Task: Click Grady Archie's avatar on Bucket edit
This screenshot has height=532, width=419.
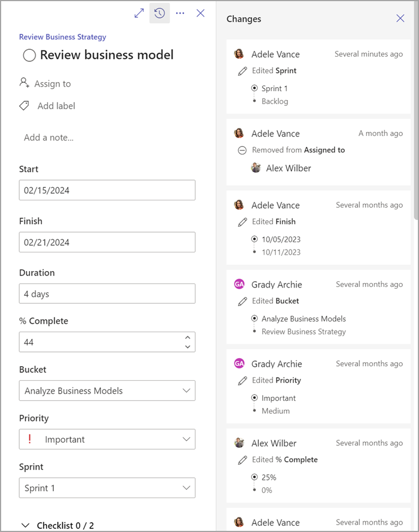Action: (239, 285)
